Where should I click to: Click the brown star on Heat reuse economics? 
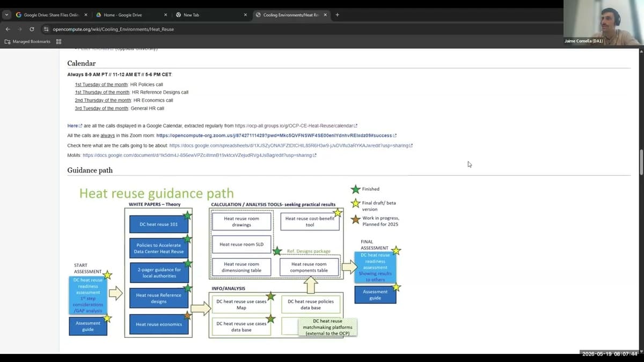187,315
